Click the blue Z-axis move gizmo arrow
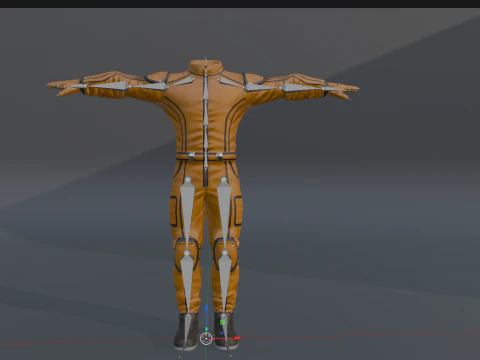 coord(206,308)
